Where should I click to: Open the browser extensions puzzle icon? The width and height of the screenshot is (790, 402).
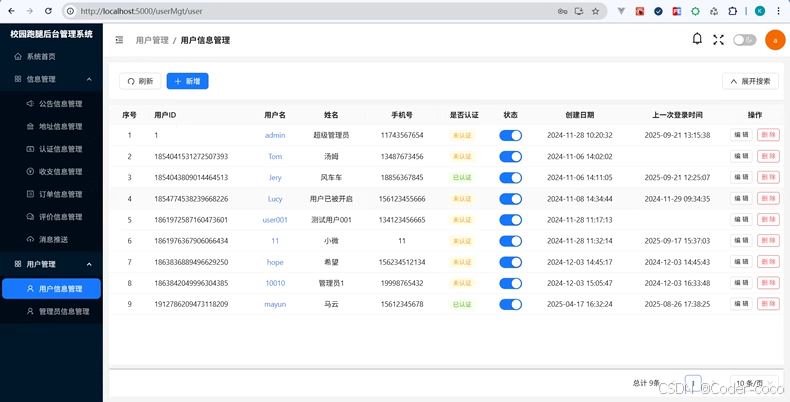tap(733, 11)
